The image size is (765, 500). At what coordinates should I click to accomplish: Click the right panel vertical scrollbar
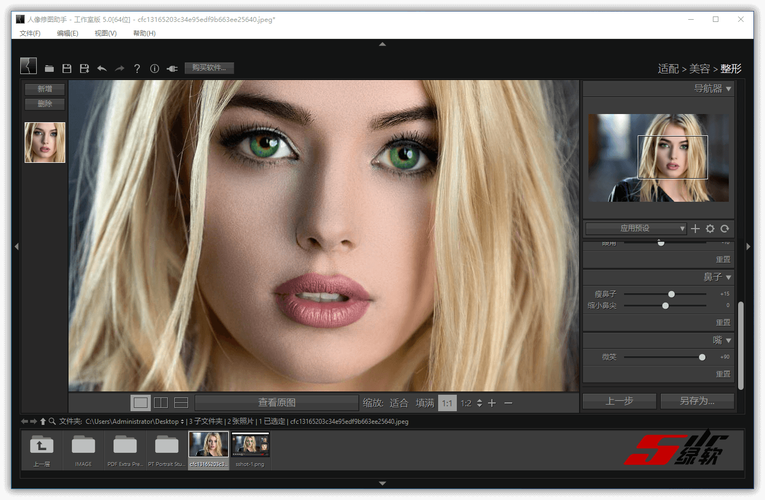[x=741, y=345]
